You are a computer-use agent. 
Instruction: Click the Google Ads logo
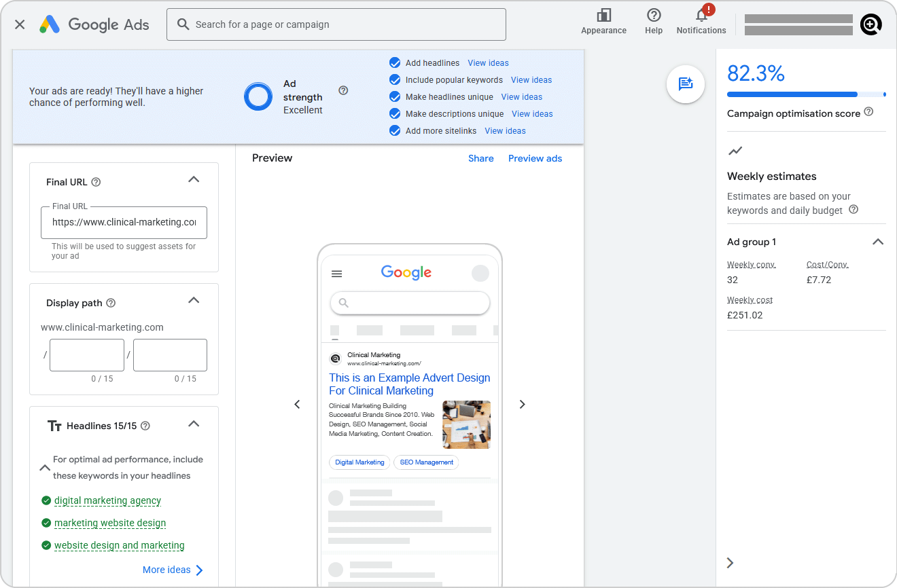coord(94,24)
